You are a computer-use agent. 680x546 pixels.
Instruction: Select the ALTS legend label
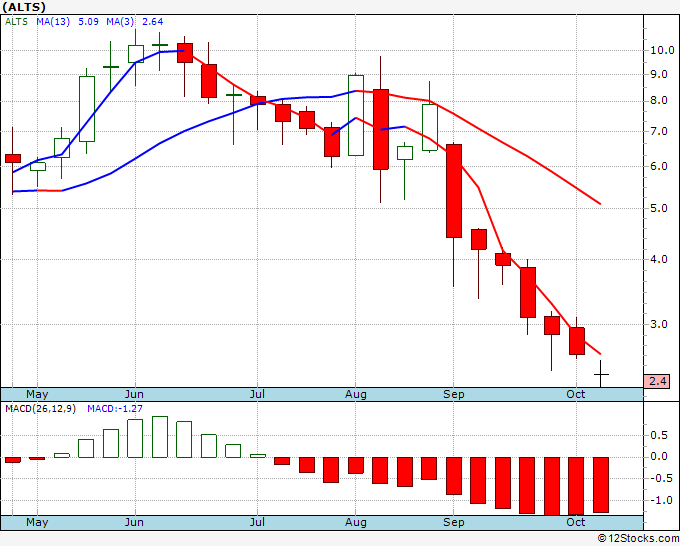[16, 21]
